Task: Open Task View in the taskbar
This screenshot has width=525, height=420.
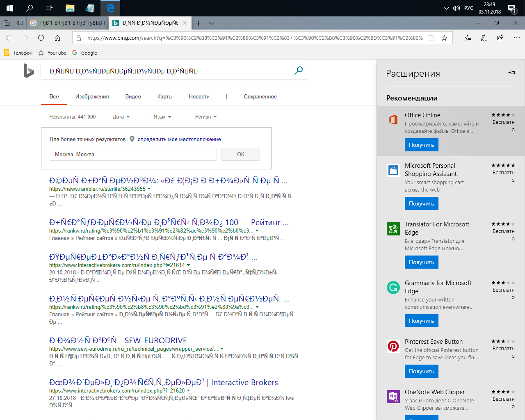Action: pos(49,8)
